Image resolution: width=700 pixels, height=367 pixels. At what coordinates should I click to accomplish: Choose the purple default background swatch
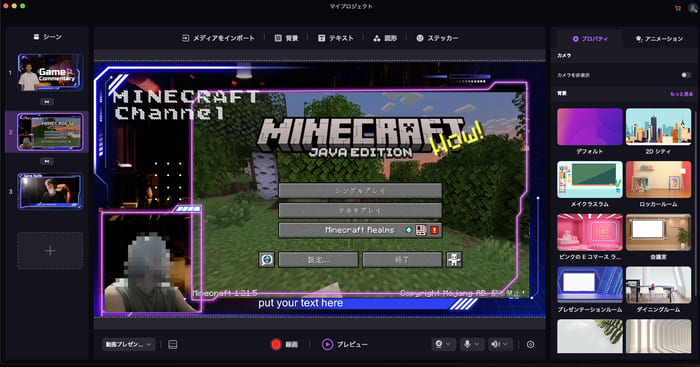click(590, 127)
